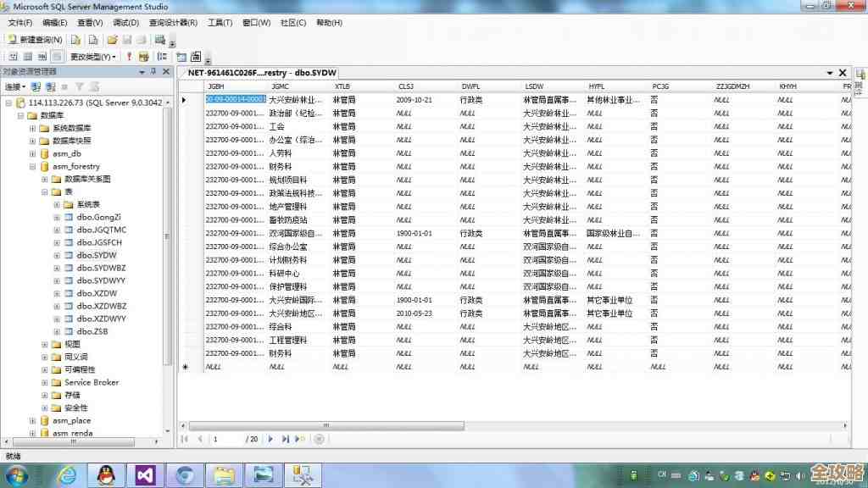Image resolution: width=868 pixels, height=488 pixels.
Task: Click the filter icon in Object Explorer
Action: pos(79,86)
